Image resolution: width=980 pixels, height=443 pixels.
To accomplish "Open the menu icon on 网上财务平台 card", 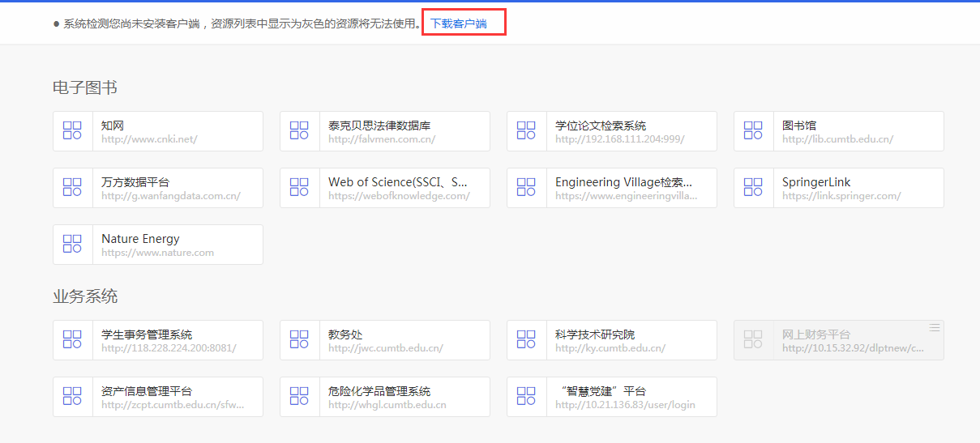I will 935,327.
